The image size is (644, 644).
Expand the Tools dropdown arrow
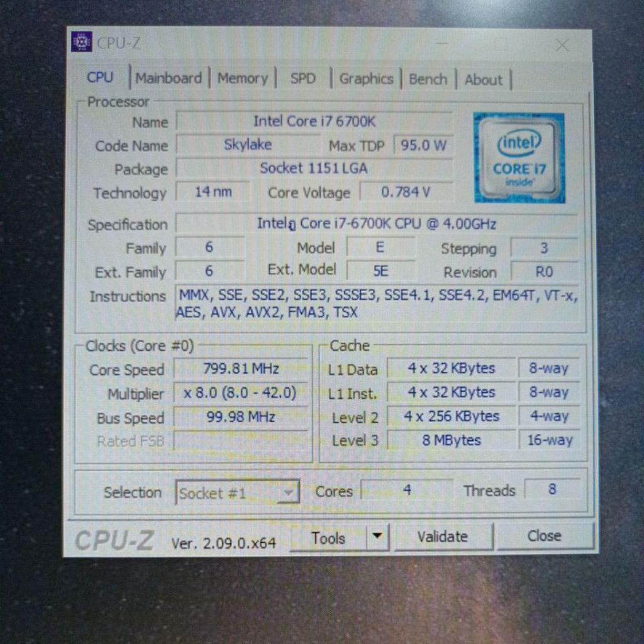point(377,536)
